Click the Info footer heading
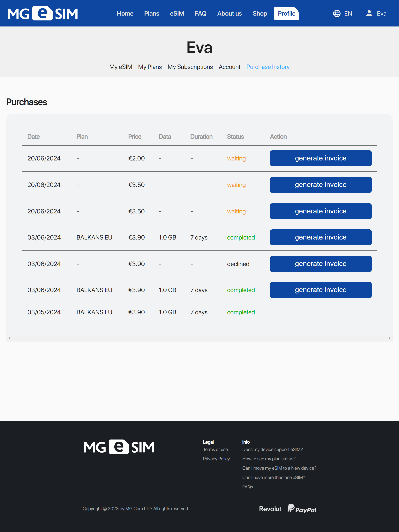The width and height of the screenshot is (399, 532). pyautogui.click(x=246, y=442)
